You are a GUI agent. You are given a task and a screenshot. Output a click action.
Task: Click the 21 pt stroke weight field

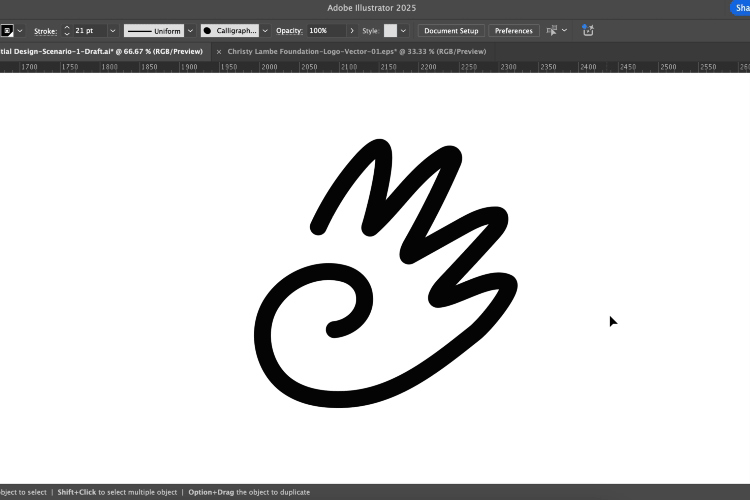89,31
